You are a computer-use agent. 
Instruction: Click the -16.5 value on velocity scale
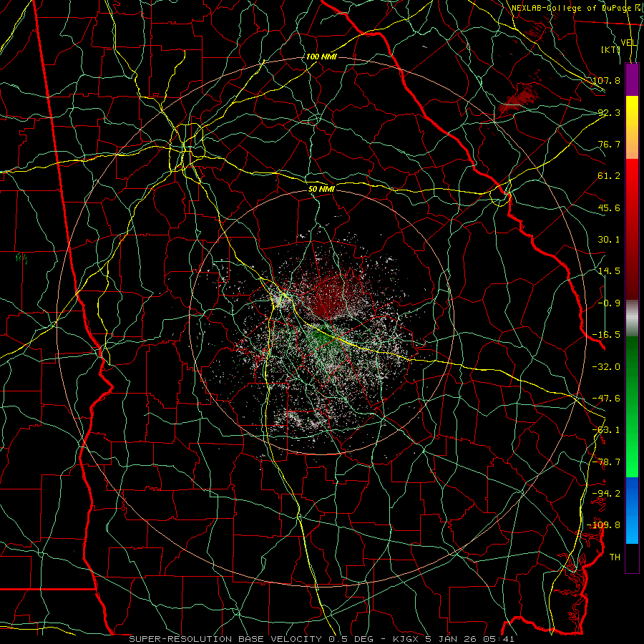click(x=606, y=335)
